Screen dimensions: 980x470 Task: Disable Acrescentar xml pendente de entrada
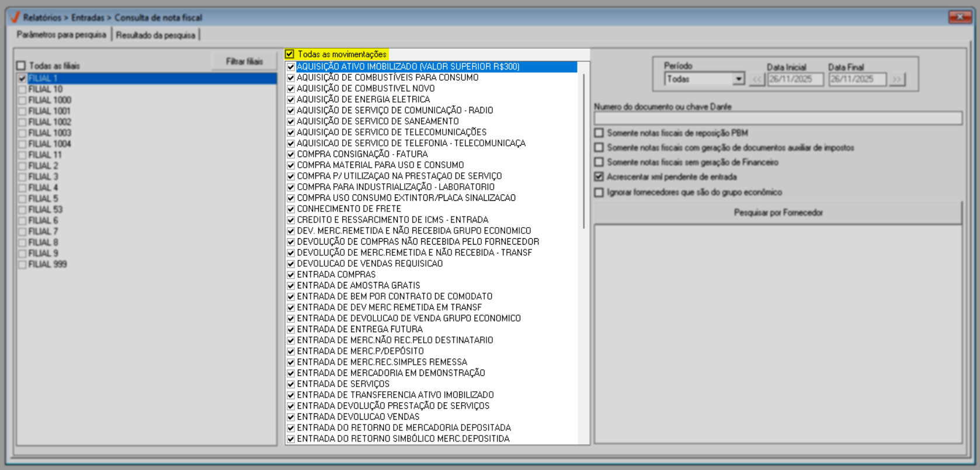[x=599, y=177]
